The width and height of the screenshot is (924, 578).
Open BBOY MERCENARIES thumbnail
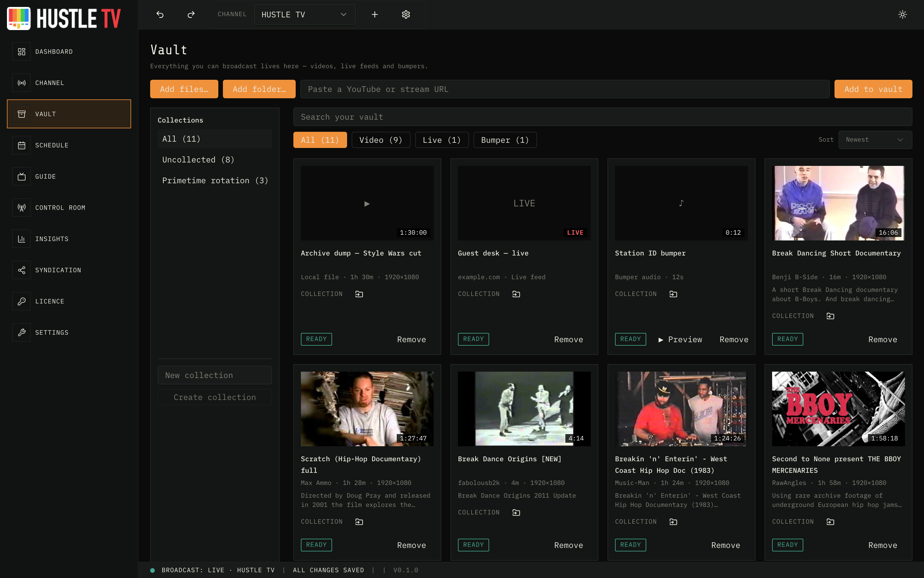838,409
